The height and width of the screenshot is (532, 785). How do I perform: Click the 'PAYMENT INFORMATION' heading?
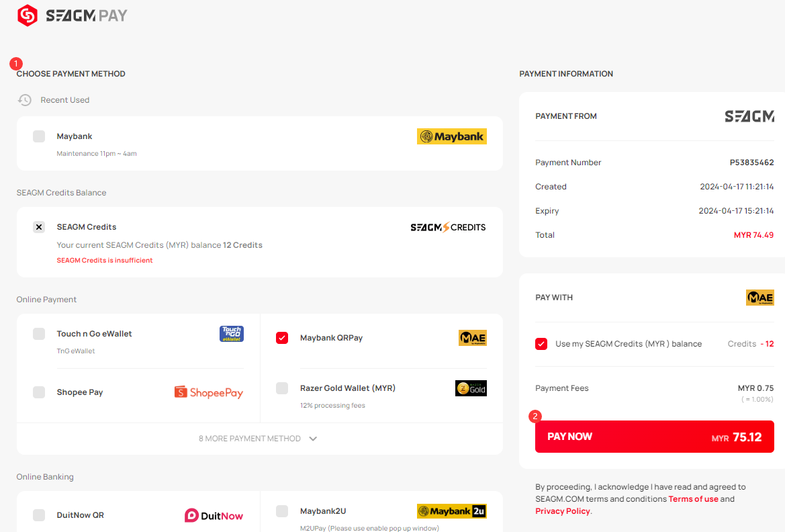click(566, 74)
